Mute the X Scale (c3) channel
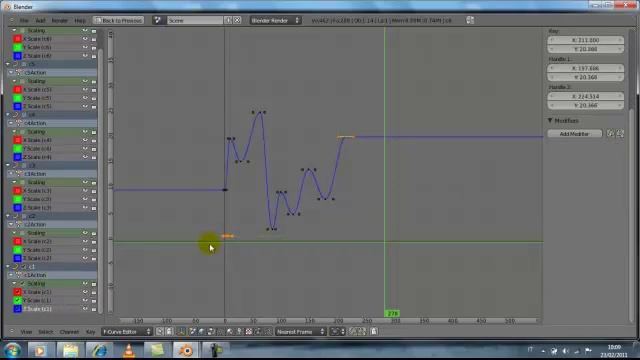Screen dimensions: 640x360 coord(85,191)
